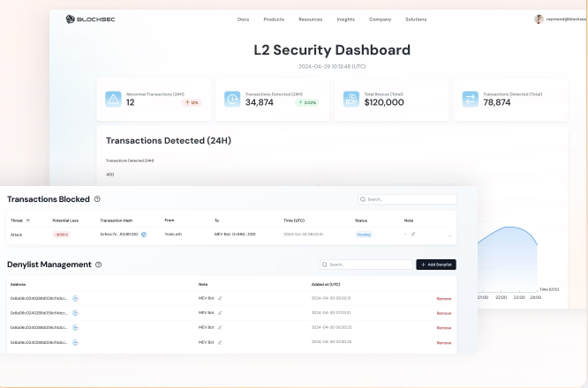Click the Transactions Detected (24H) chart heading
Screen dimensions: 588x388
169,141
